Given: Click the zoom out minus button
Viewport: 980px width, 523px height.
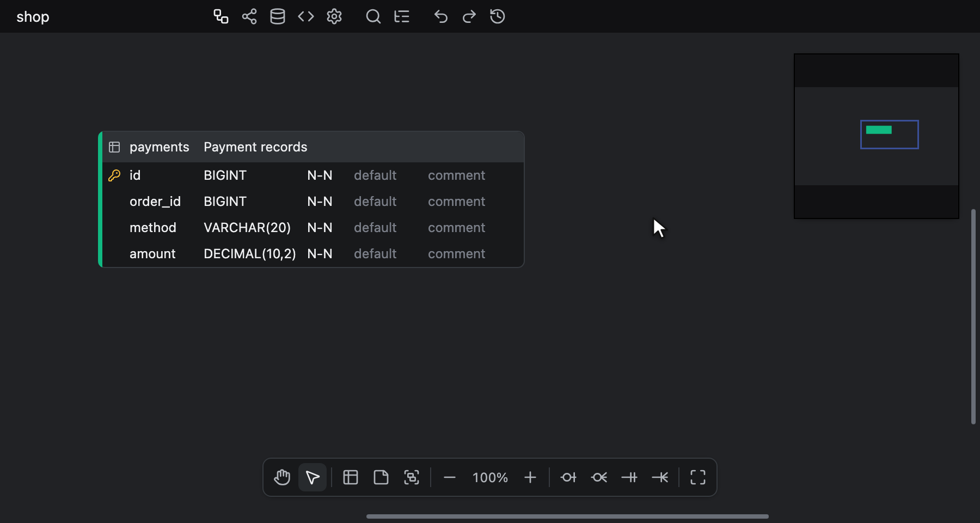Looking at the screenshot, I should click(x=450, y=477).
